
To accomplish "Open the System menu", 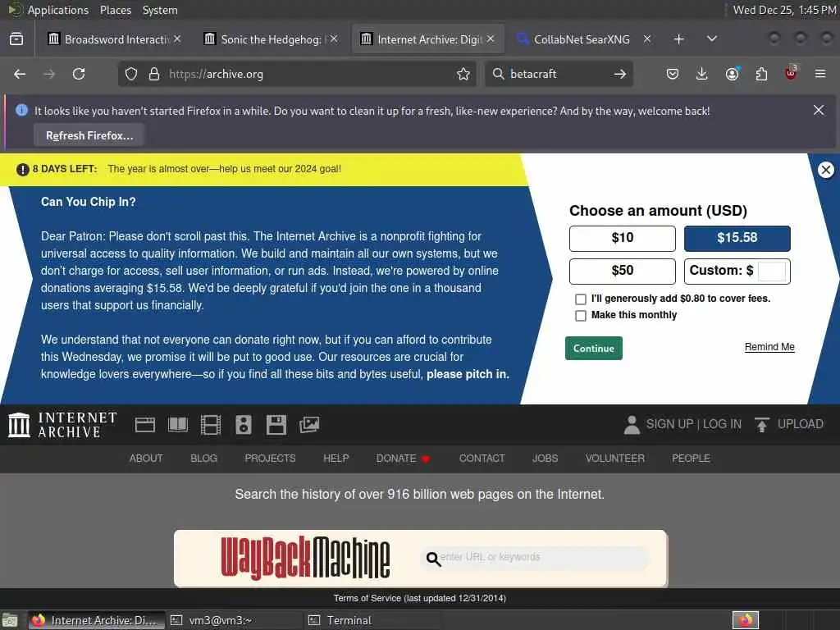I will (160, 10).
